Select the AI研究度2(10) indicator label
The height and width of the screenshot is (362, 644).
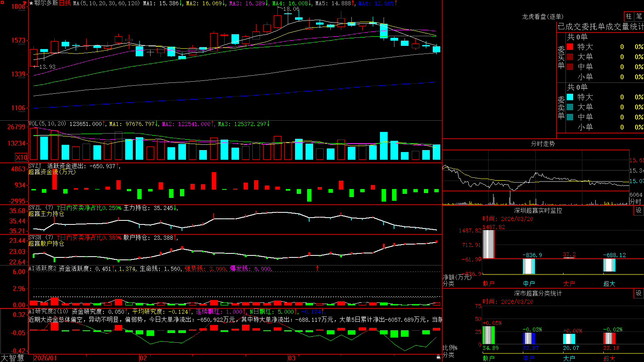click(48, 311)
